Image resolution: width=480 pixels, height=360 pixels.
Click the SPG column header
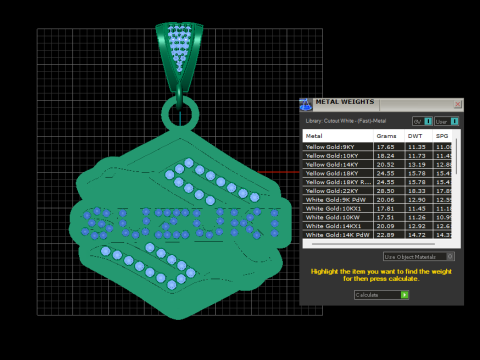tap(442, 136)
